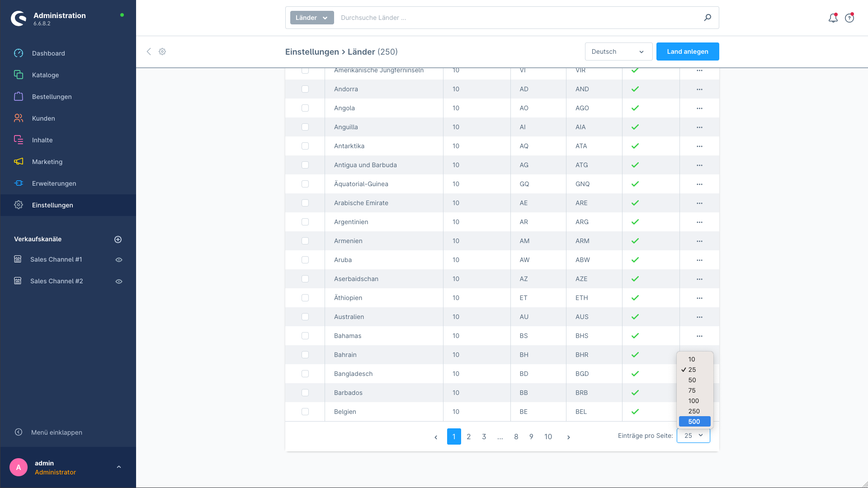Screen dimensions: 868x488
Task: Open the Länder search type dropdown
Action: (x=312, y=18)
